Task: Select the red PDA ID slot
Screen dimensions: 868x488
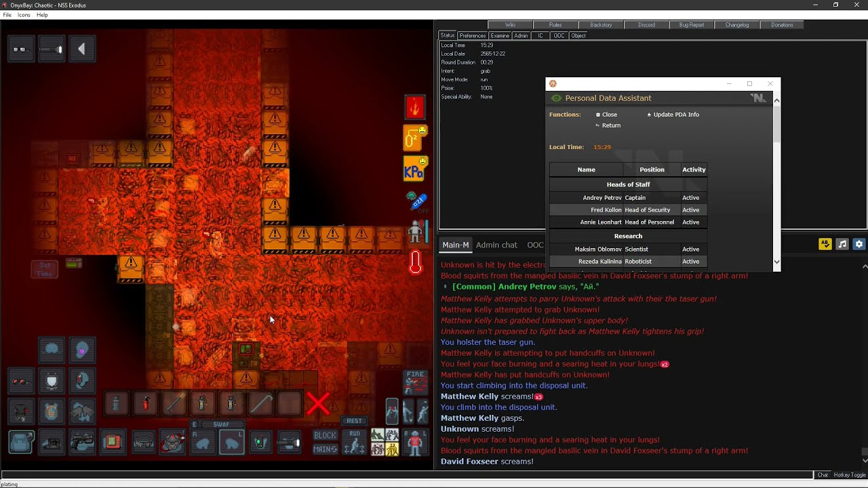Action: coord(113,443)
